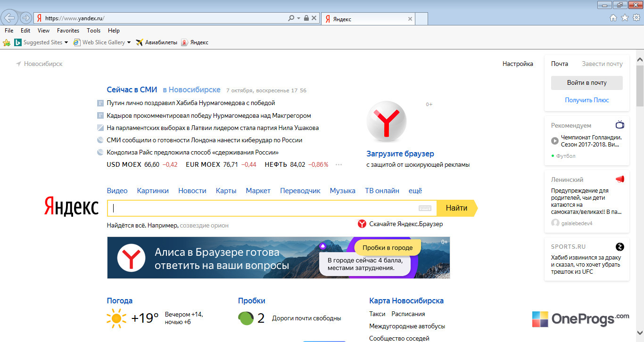644x342 pixels.
Task: Open the Tools menu
Action: tap(94, 31)
